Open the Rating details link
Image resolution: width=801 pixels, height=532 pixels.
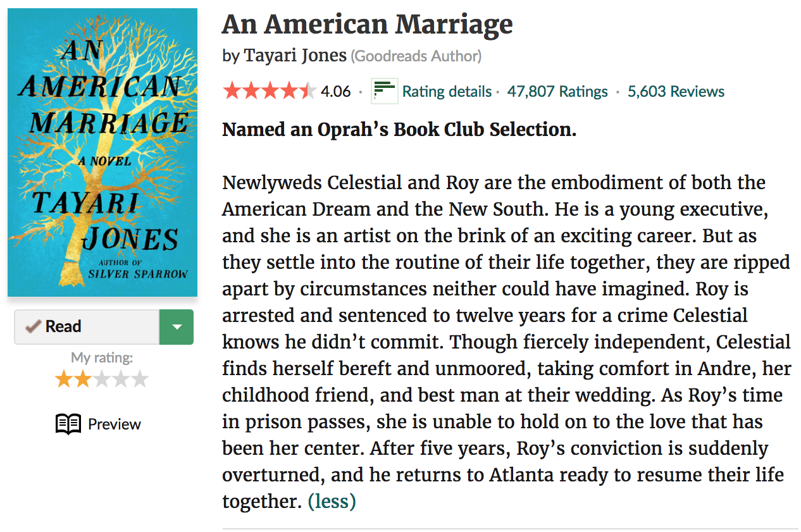(447, 92)
